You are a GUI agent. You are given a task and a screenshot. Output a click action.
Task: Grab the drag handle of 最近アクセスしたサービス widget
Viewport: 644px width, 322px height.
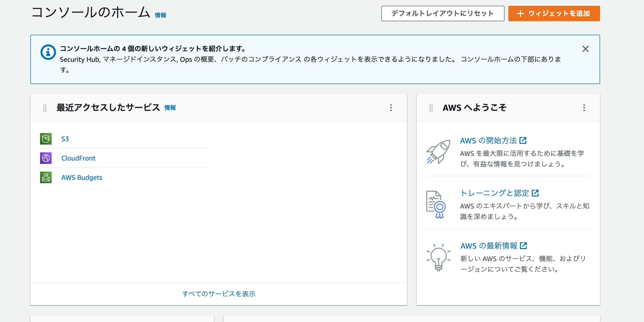click(x=45, y=108)
